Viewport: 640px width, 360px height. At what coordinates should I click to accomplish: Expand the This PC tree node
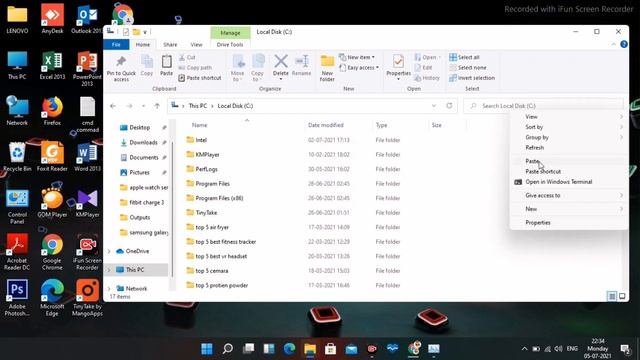(x=109, y=270)
